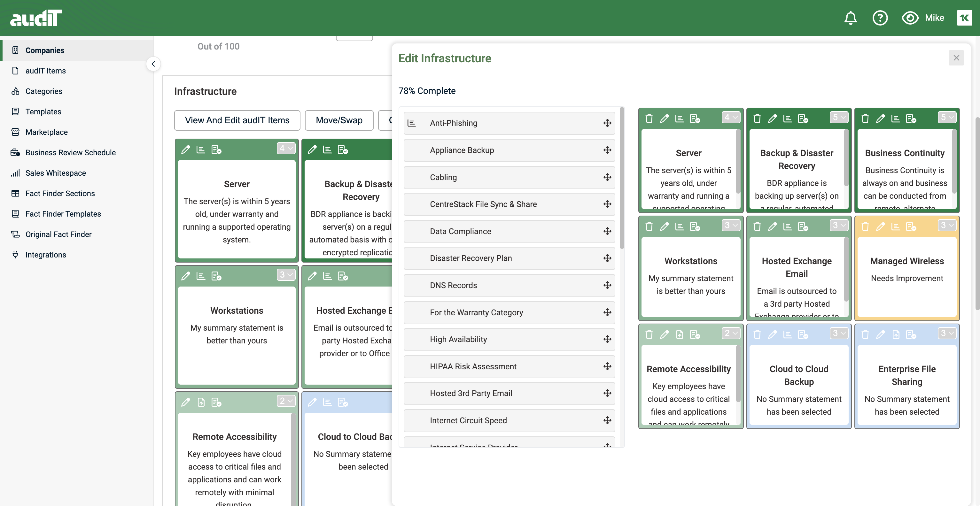
Task: Open score dropdown 2 on Remote Accessibility edit card
Action: [731, 333]
